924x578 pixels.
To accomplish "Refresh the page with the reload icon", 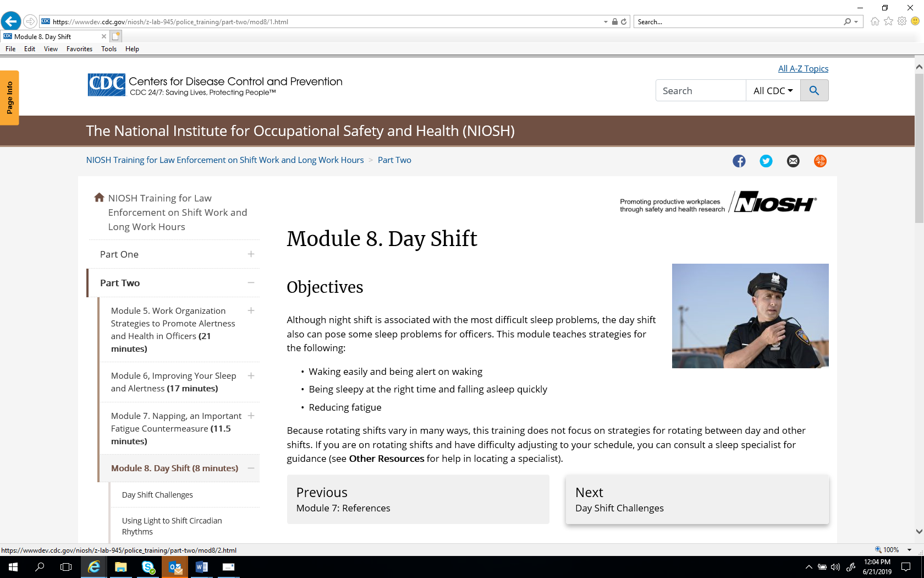I will 624,22.
